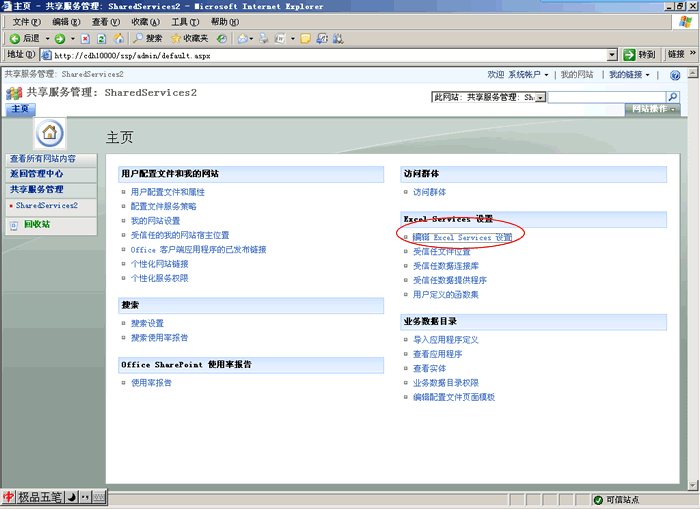This screenshot has width=700, height=509.
Task: Click the Edit with Word icon
Action: coord(280,39)
